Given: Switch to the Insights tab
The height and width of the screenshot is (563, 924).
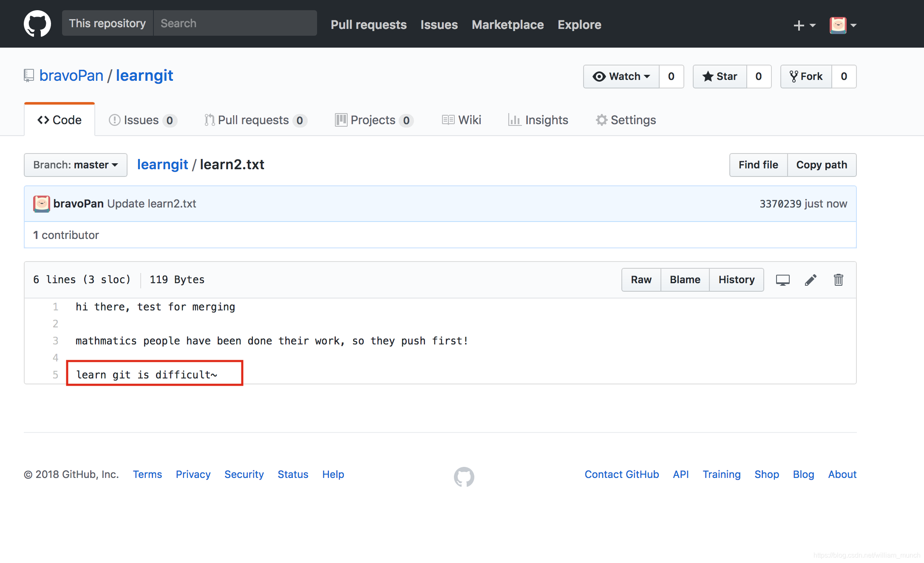Looking at the screenshot, I should [538, 120].
